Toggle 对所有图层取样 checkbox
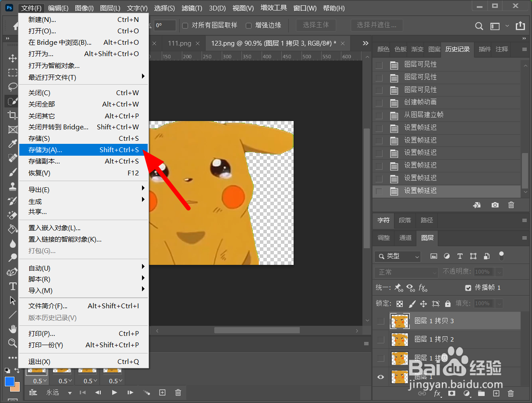 (x=185, y=25)
